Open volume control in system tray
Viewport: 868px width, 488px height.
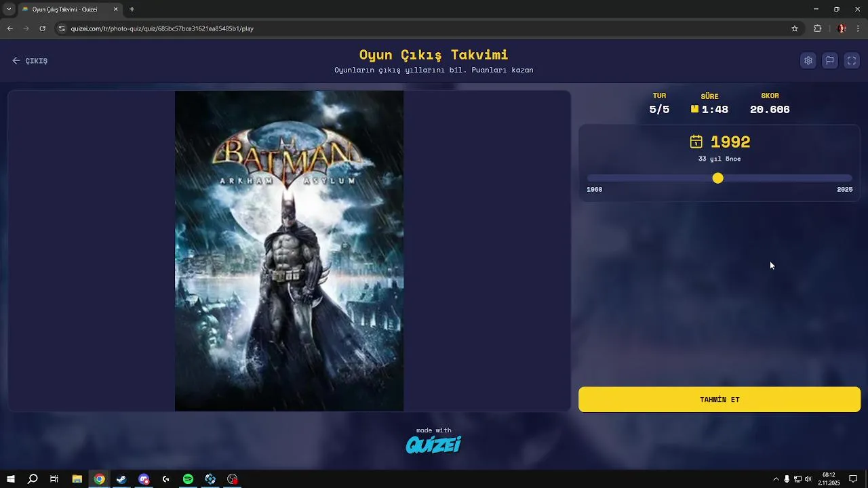(x=808, y=479)
